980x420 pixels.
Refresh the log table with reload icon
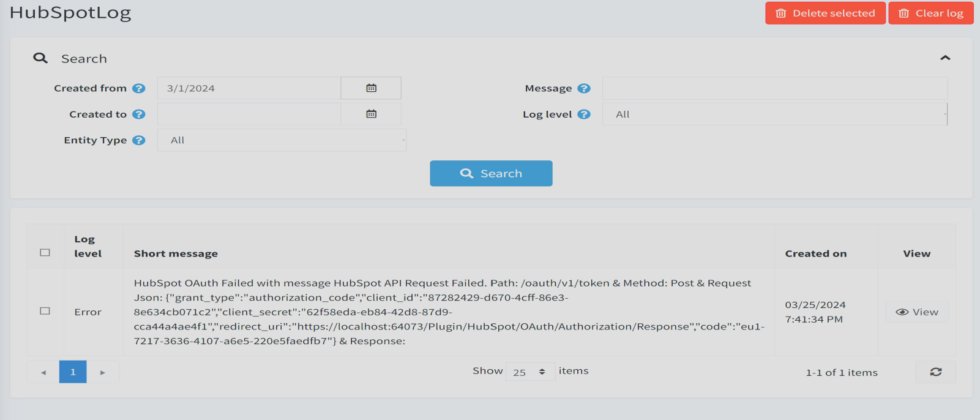[935, 372]
